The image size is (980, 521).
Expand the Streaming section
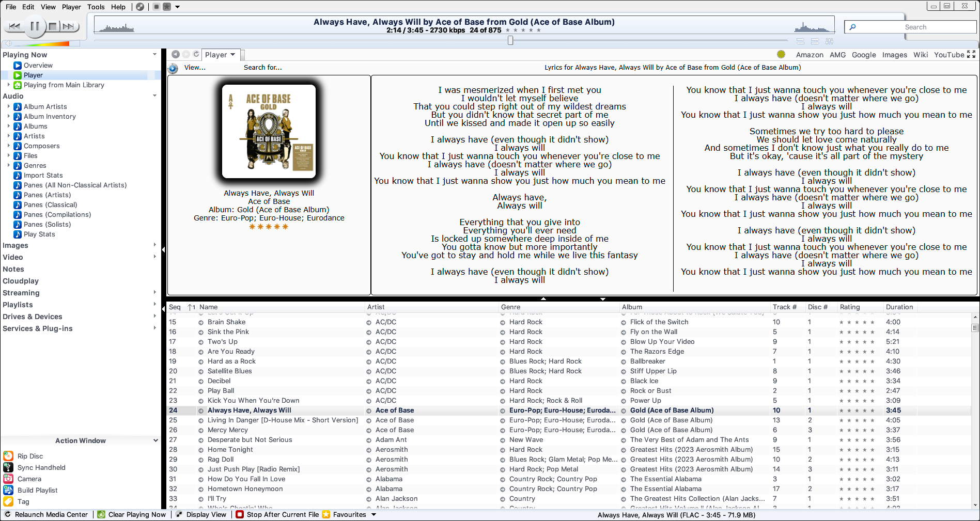[x=154, y=292]
